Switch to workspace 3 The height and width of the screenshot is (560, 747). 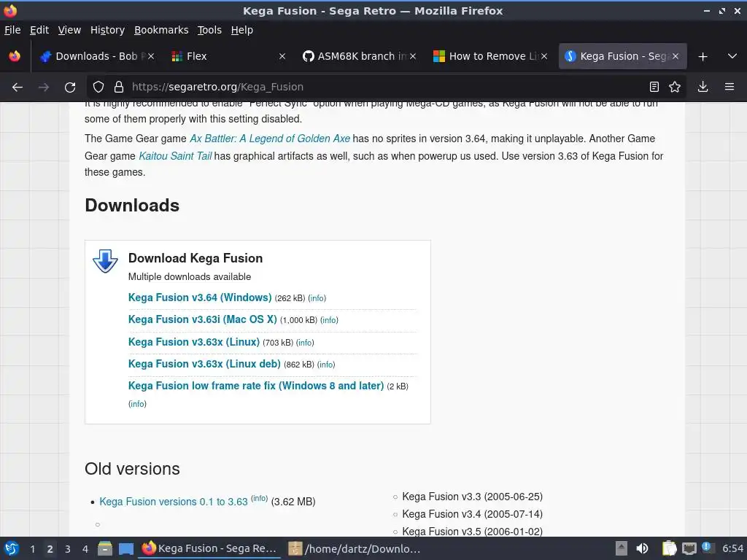pyautogui.click(x=68, y=549)
